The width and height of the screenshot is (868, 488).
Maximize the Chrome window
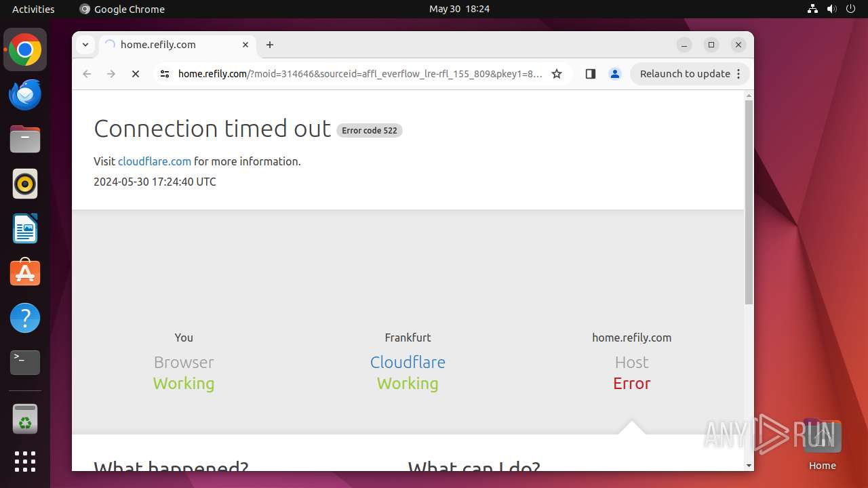(x=711, y=45)
